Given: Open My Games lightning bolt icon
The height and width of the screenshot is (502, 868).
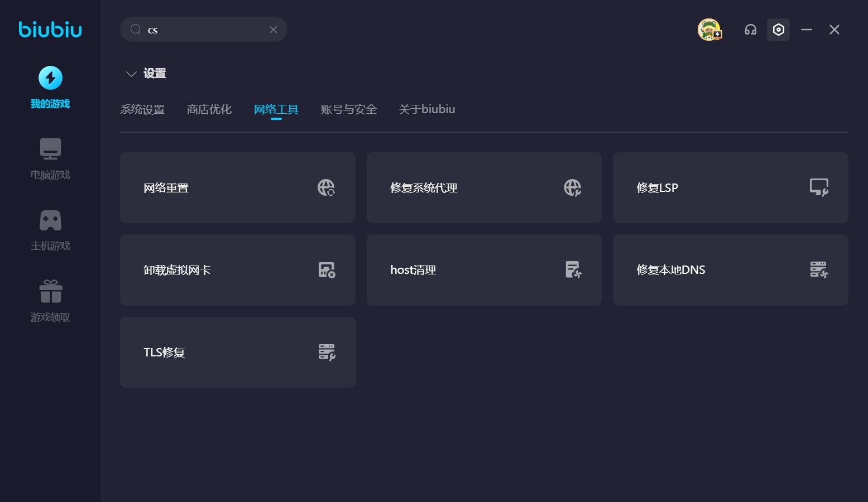Looking at the screenshot, I should click(50, 78).
